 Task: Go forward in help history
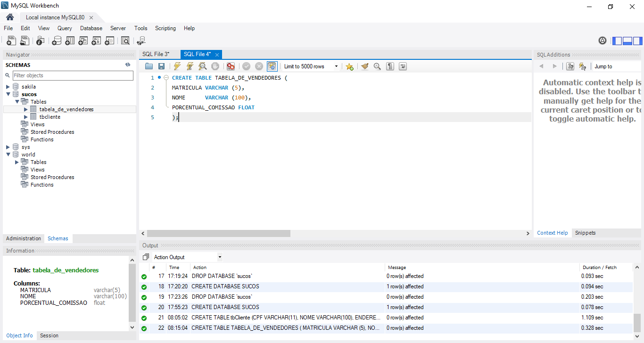pos(554,66)
